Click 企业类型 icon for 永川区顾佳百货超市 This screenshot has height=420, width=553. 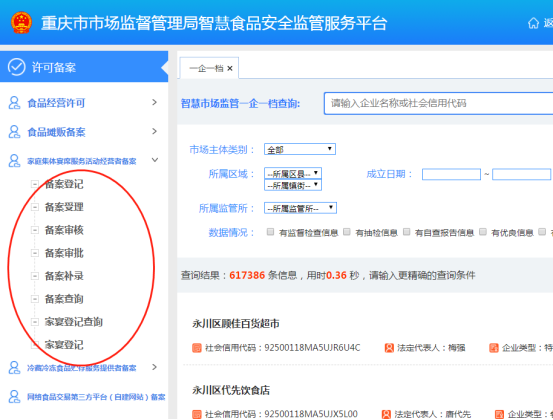point(493,348)
